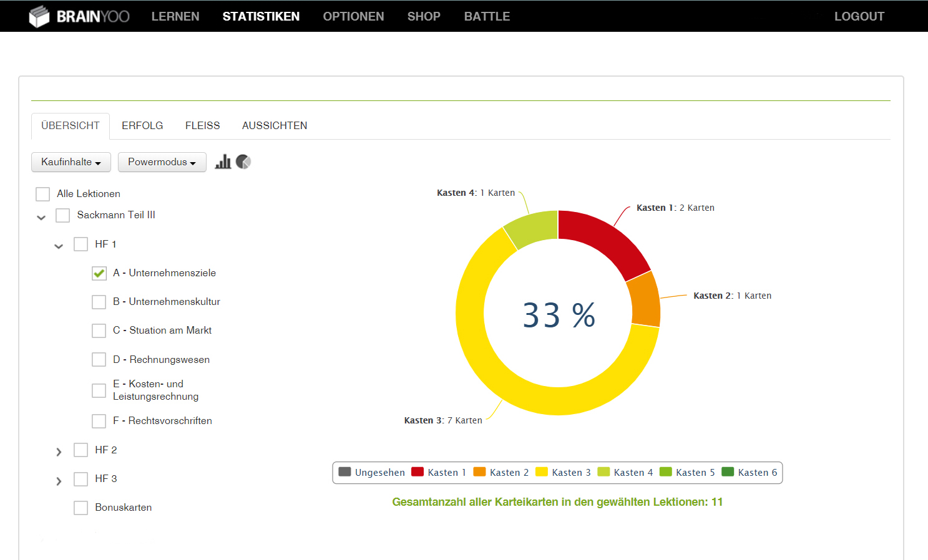Check the Alle Lektionen checkbox
Viewport: 928px width, 560px height.
[x=43, y=194]
